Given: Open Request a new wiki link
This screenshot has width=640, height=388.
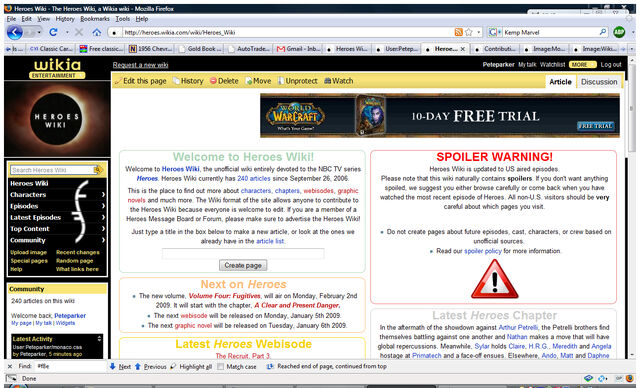Looking at the screenshot, I should click(x=140, y=65).
